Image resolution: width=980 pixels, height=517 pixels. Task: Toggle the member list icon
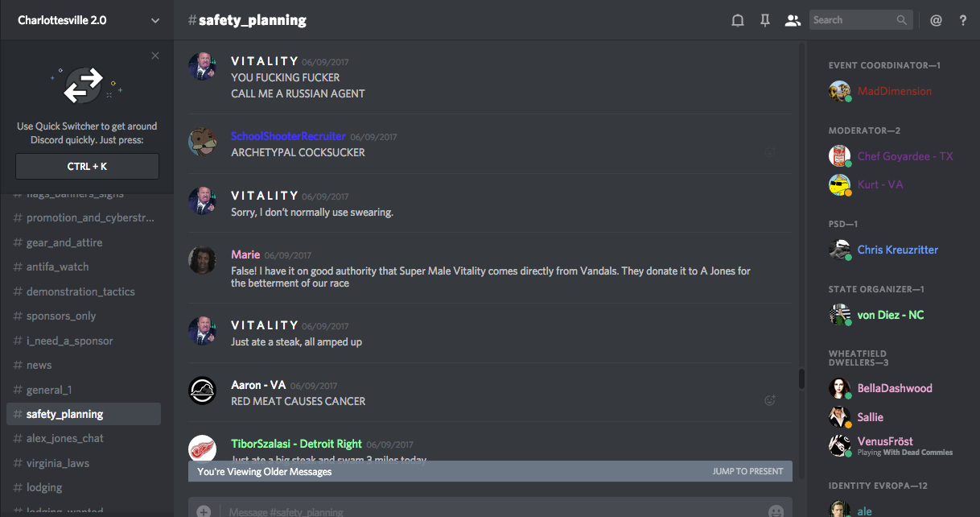tap(793, 20)
